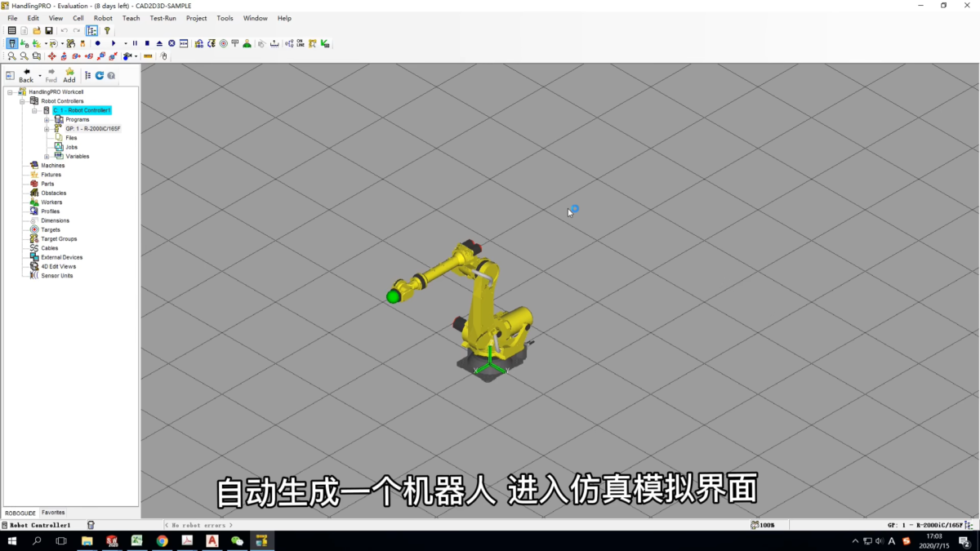This screenshot has width=980, height=551.
Task: Select Obstacles in the cell tree
Action: pos(54,193)
